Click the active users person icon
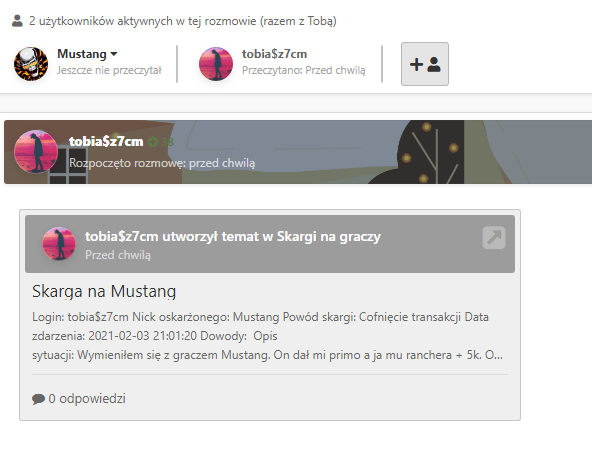Screen dimensions: 592x471 pyautogui.click(x=17, y=21)
